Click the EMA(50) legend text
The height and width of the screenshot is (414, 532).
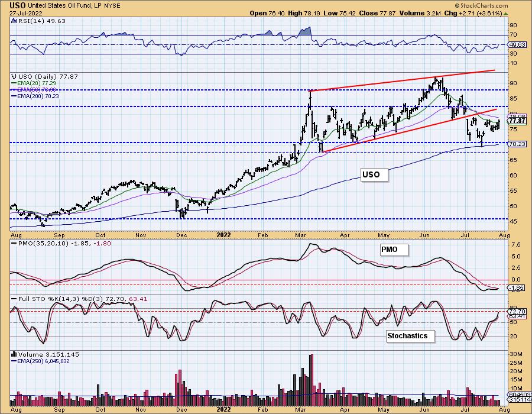coord(37,89)
